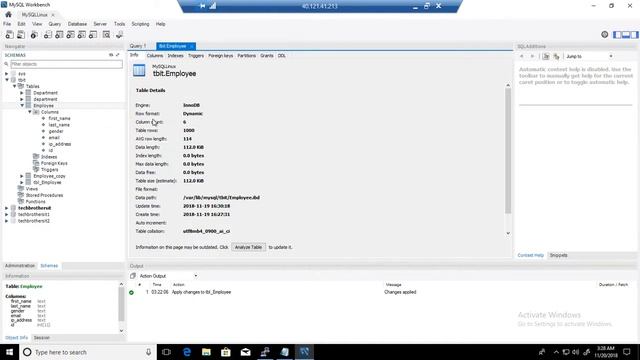Switch to the Columns tab
Image resolution: width=640 pixels, height=360 pixels.
pos(155,56)
